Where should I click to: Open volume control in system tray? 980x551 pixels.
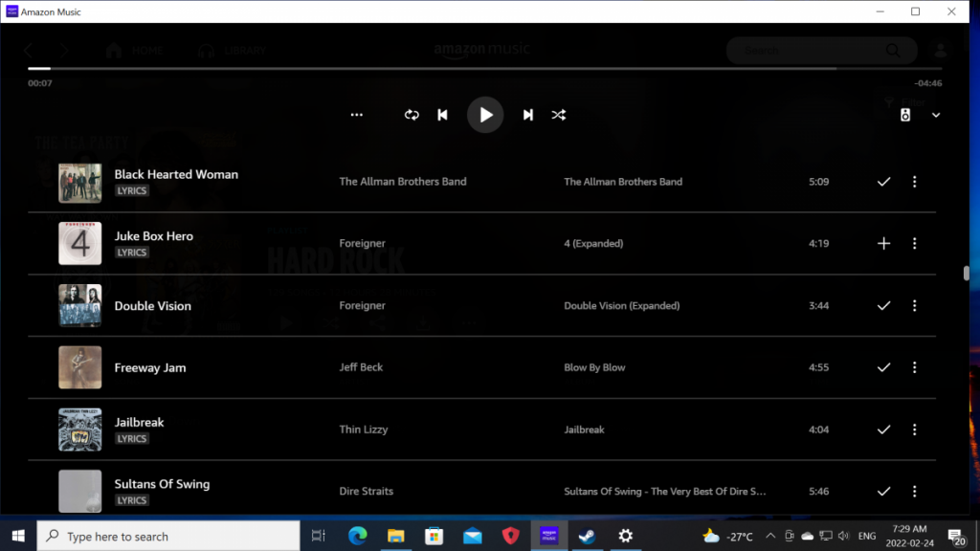pyautogui.click(x=844, y=536)
